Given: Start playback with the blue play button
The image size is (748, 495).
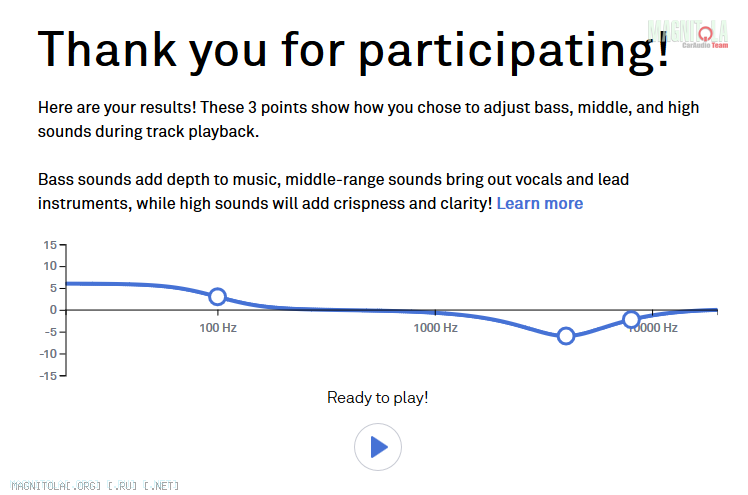Looking at the screenshot, I should 378,447.
